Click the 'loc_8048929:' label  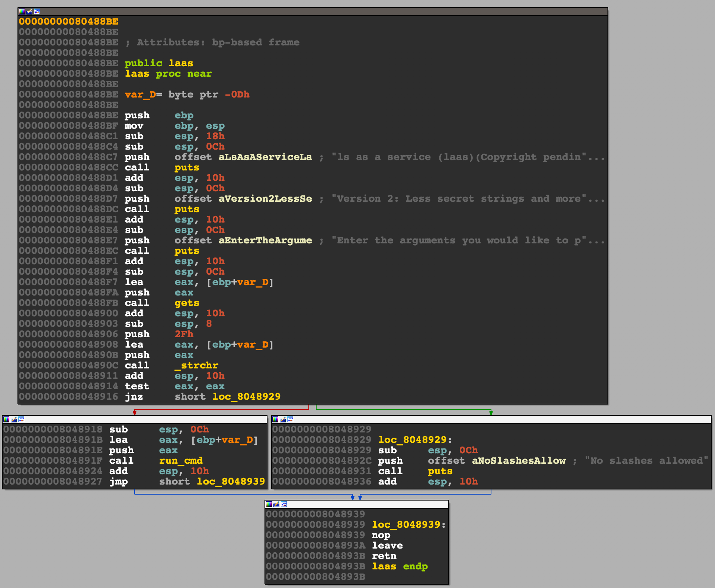(x=415, y=440)
